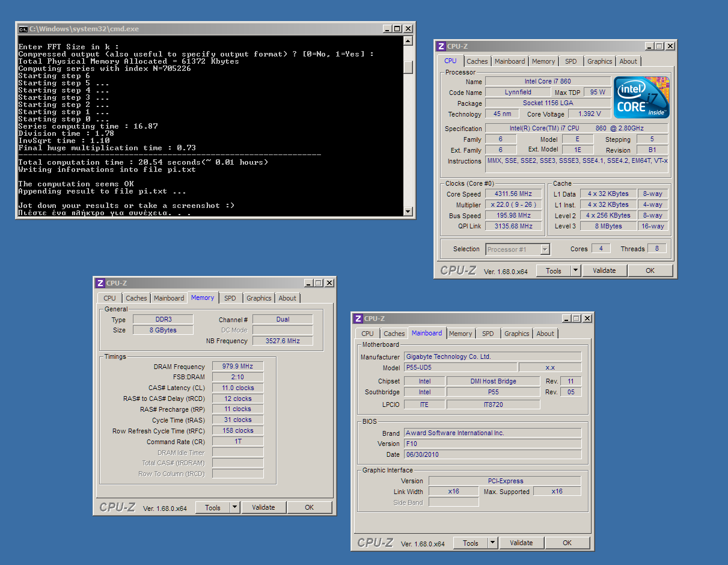Switch to CPU tab in Memory window
This screenshot has width=728, height=565.
(x=109, y=298)
